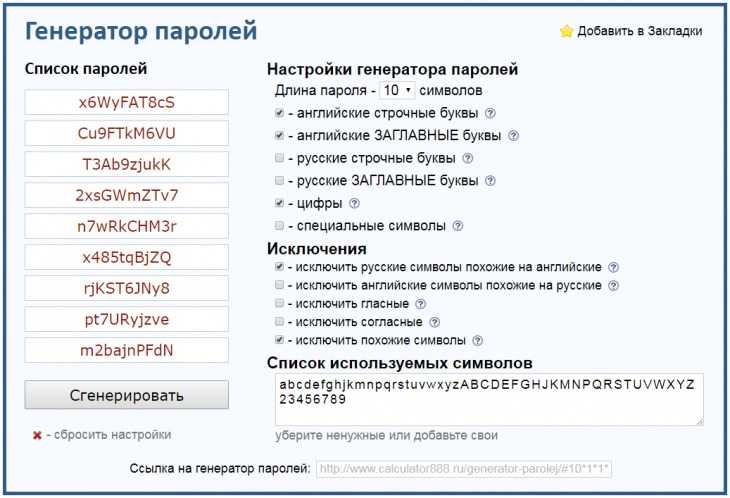
Task: Open help icon next to специальные символы
Action: (x=458, y=226)
